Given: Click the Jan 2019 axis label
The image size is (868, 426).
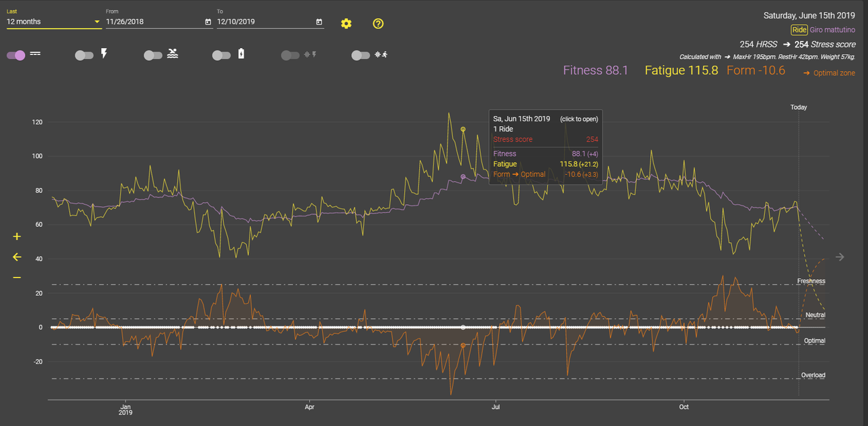Looking at the screenshot, I should point(125,410).
